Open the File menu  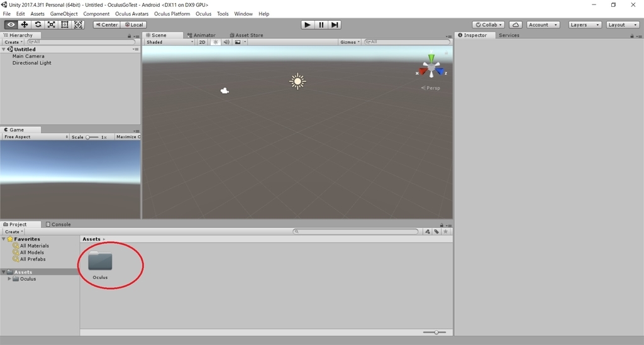(6, 14)
